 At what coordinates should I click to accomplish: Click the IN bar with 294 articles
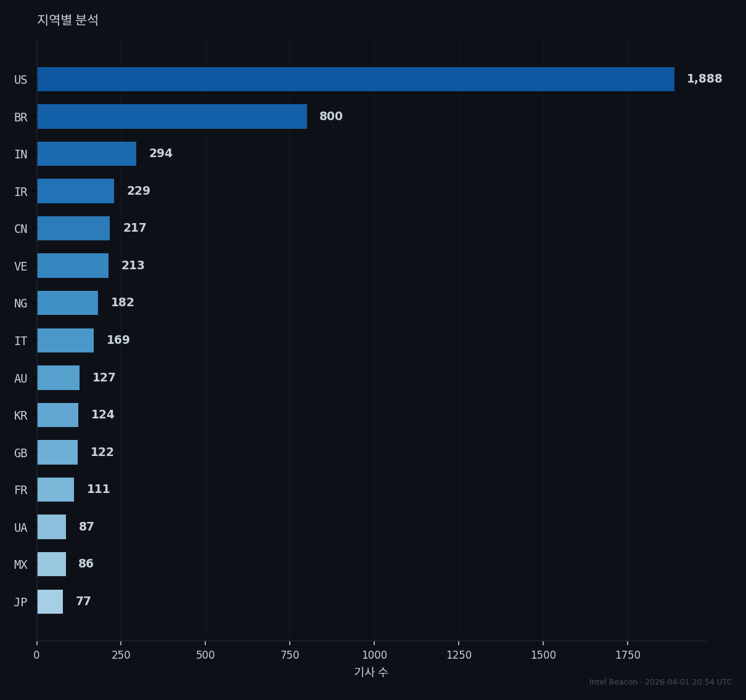(x=86, y=154)
